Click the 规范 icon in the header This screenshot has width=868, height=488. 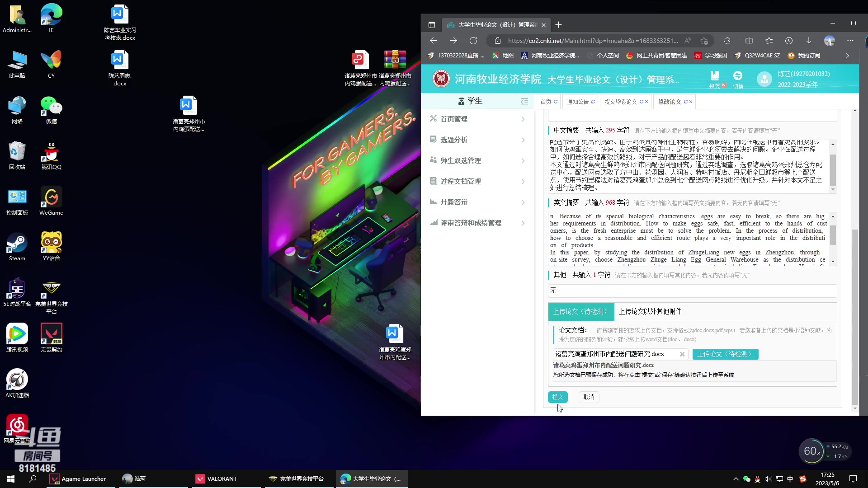[x=715, y=79]
